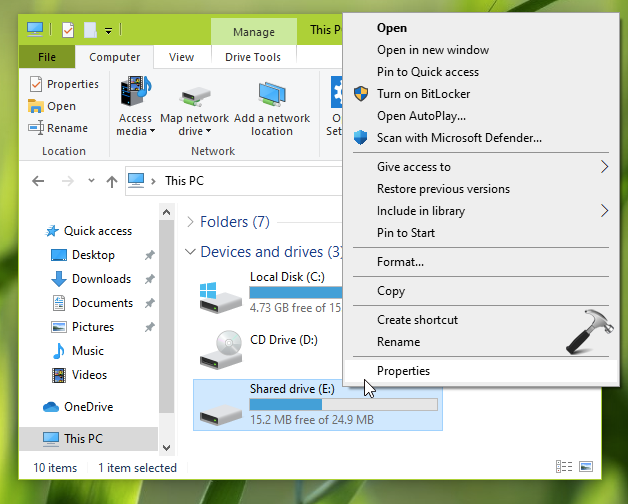The image size is (628, 504).
Task: Switch to Large icons view in status bar
Action: click(x=586, y=467)
